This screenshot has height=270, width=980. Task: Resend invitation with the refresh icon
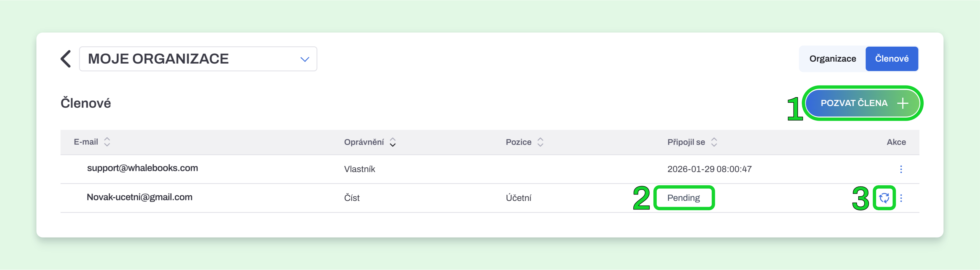pos(884,198)
